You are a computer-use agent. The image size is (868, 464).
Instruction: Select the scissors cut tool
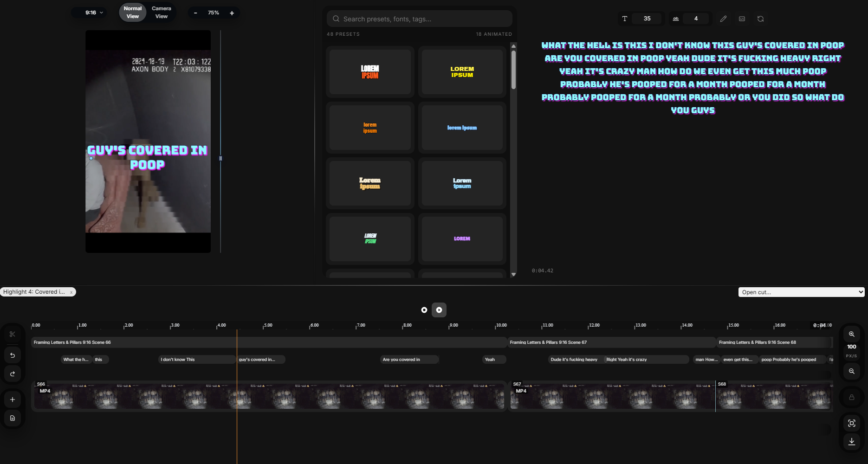point(13,334)
